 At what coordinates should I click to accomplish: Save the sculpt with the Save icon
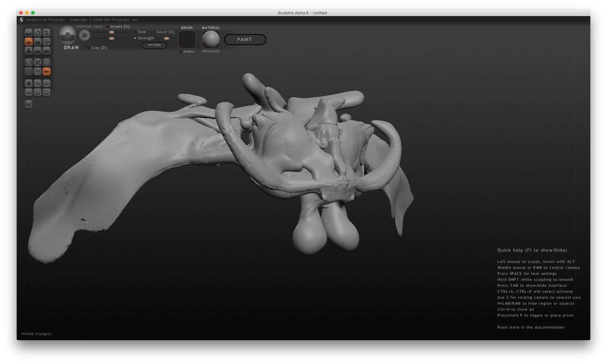pyautogui.click(x=47, y=92)
